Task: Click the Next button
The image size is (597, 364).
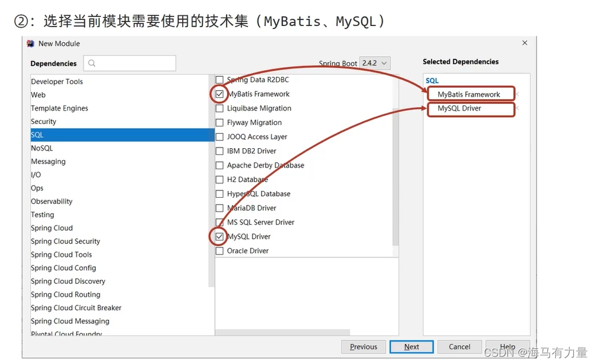Action: (x=412, y=347)
